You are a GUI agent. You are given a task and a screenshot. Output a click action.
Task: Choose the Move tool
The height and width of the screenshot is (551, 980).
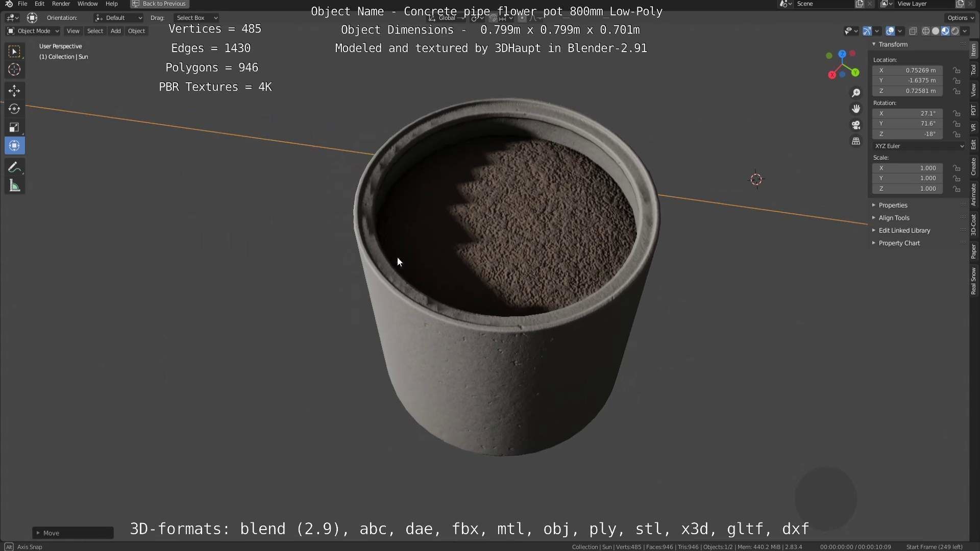point(14,91)
